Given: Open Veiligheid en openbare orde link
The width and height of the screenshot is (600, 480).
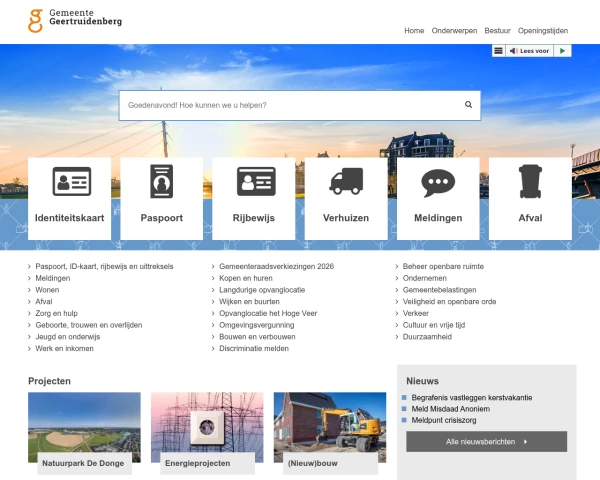Looking at the screenshot, I should (x=449, y=302).
